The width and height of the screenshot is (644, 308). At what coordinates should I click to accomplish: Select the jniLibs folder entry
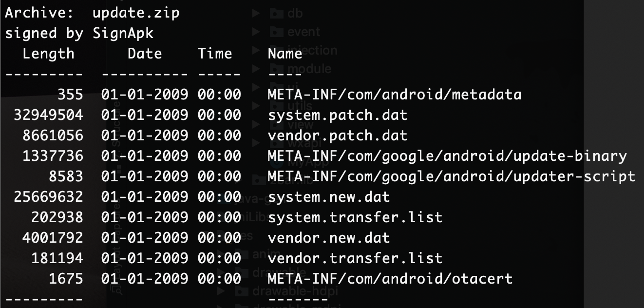(253, 216)
